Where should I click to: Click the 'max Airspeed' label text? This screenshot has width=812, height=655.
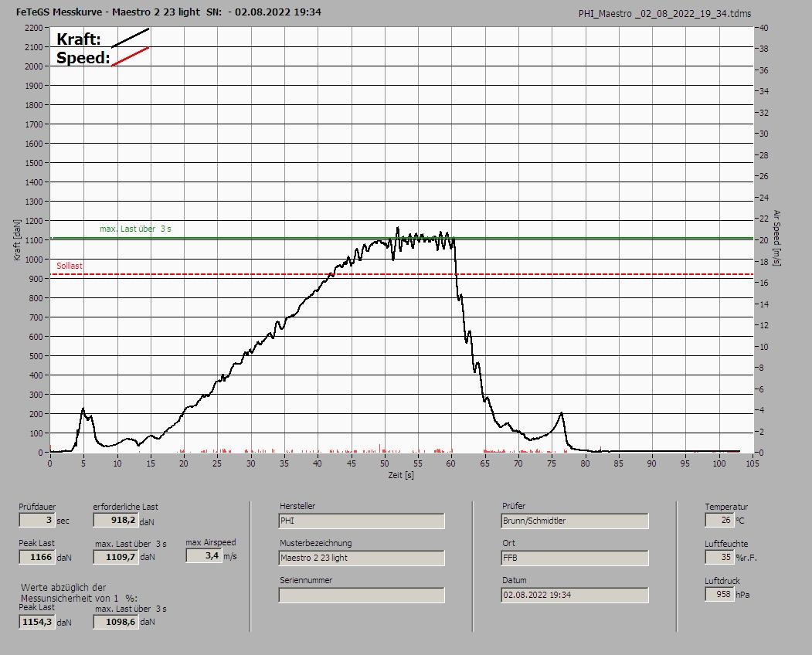pyautogui.click(x=211, y=542)
